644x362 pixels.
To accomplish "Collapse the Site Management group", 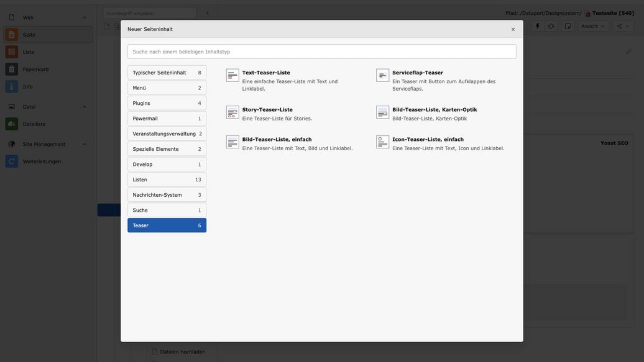I will [85, 144].
